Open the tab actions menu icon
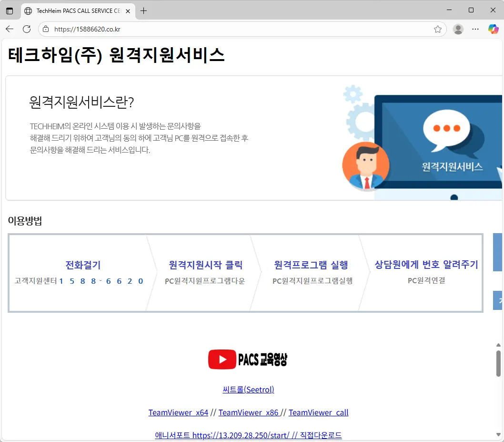The image size is (504, 442). pyautogui.click(x=10, y=10)
